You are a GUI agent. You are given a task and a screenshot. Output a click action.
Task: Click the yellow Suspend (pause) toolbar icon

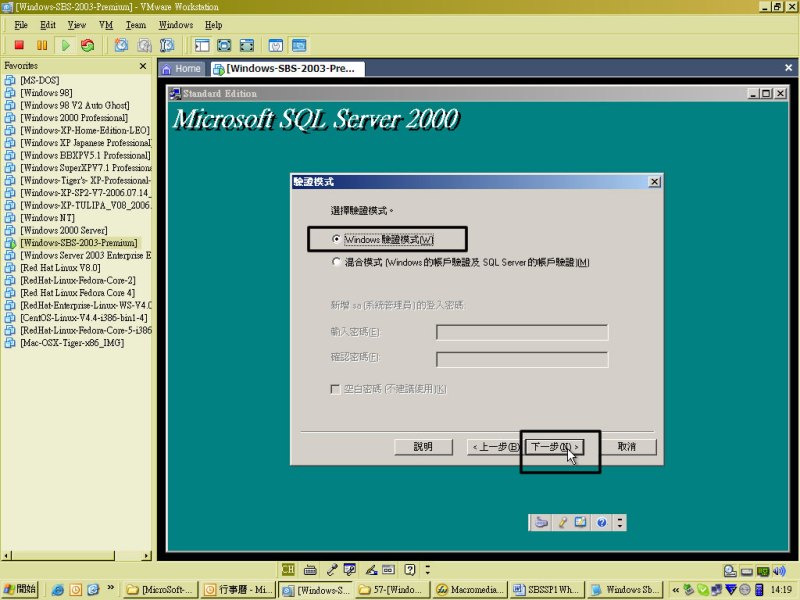42,45
